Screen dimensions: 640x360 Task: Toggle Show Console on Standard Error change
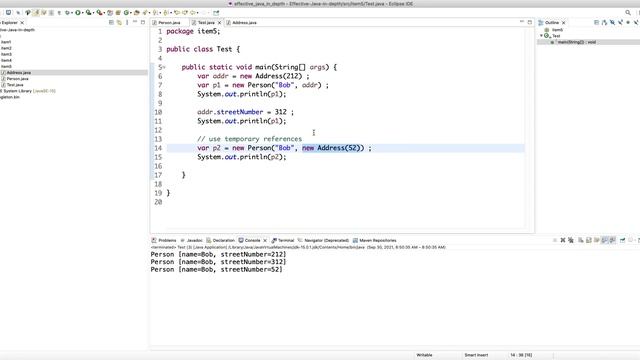[612, 240]
